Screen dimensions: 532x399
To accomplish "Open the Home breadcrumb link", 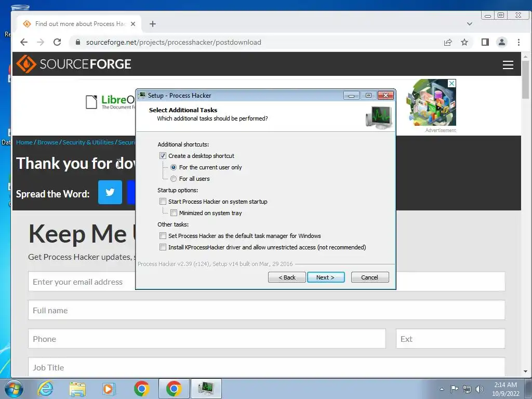I will [x=24, y=142].
